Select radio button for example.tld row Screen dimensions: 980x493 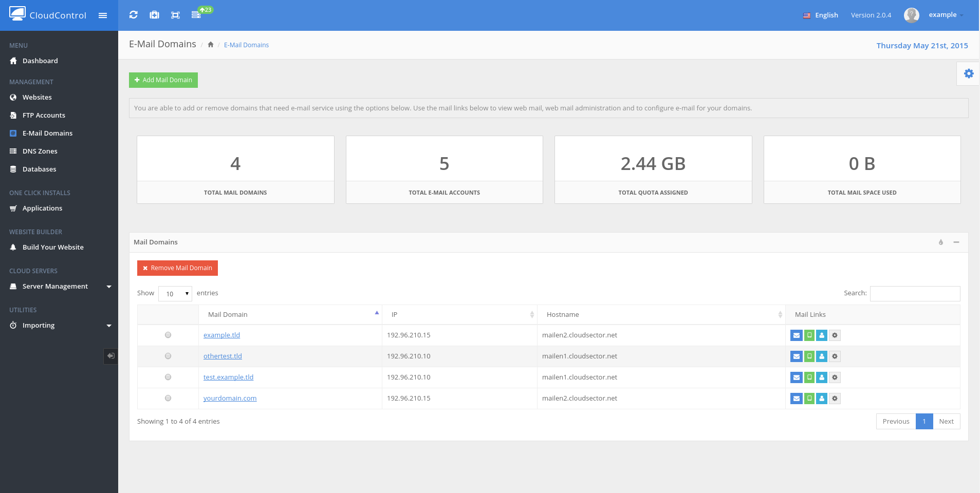click(x=168, y=335)
